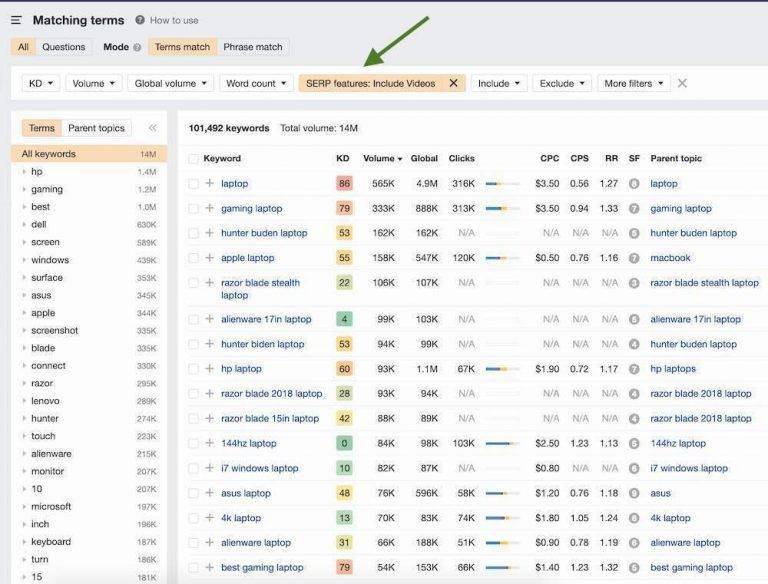Open the KD filter dropdown
The image size is (768, 584).
point(41,83)
